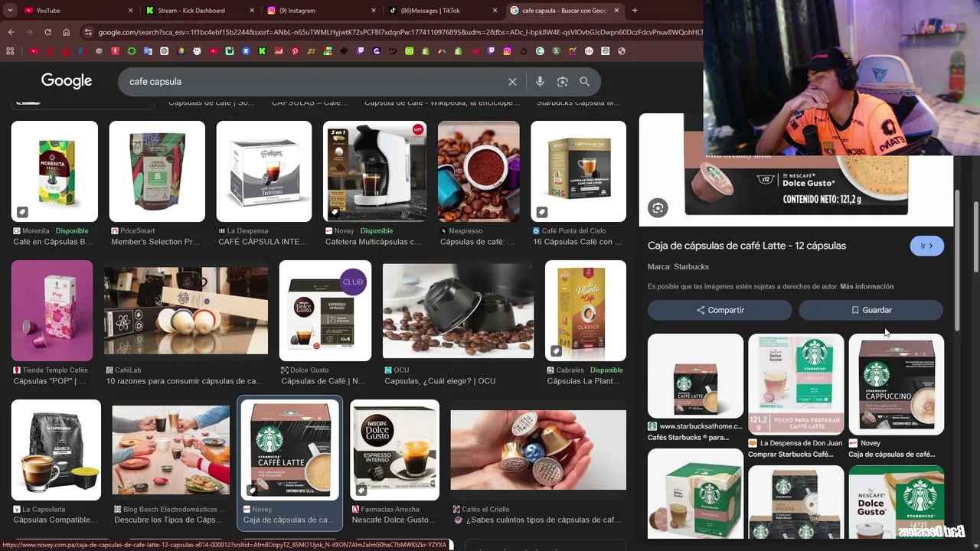Screen dimensions: 980x551
Task: Clear the search query with X
Action: (512, 82)
